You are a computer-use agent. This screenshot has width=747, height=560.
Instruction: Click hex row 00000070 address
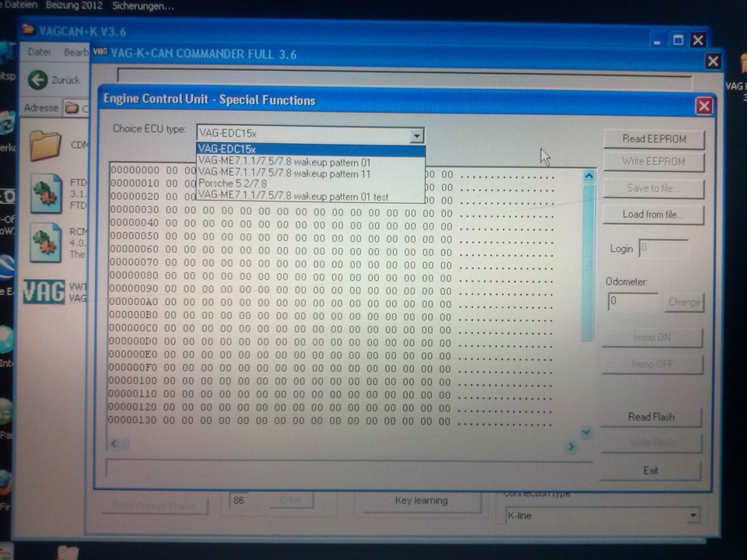(135, 262)
